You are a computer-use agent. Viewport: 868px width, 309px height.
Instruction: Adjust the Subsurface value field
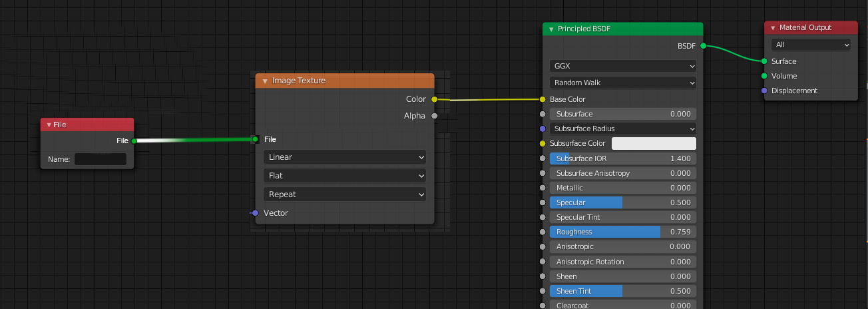tap(623, 114)
